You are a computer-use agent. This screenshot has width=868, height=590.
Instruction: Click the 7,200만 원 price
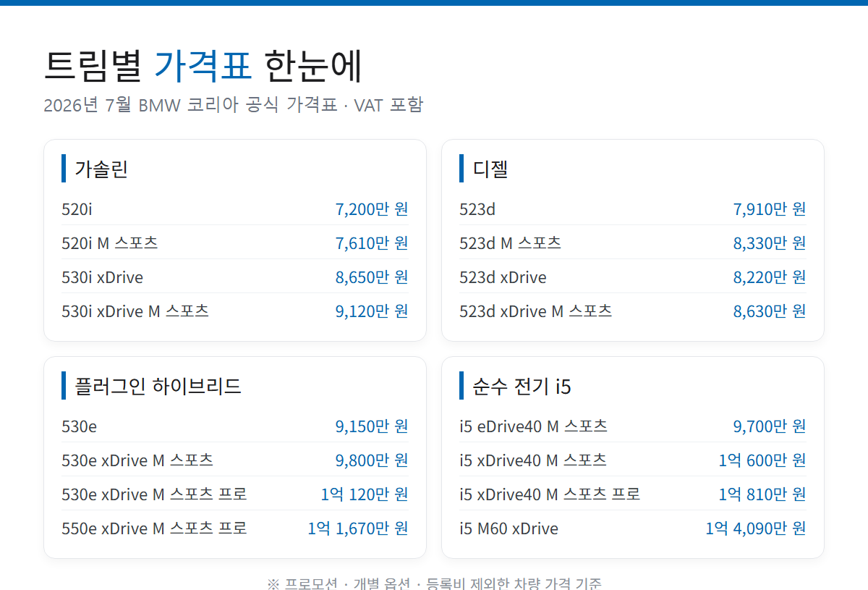pyautogui.click(x=372, y=209)
